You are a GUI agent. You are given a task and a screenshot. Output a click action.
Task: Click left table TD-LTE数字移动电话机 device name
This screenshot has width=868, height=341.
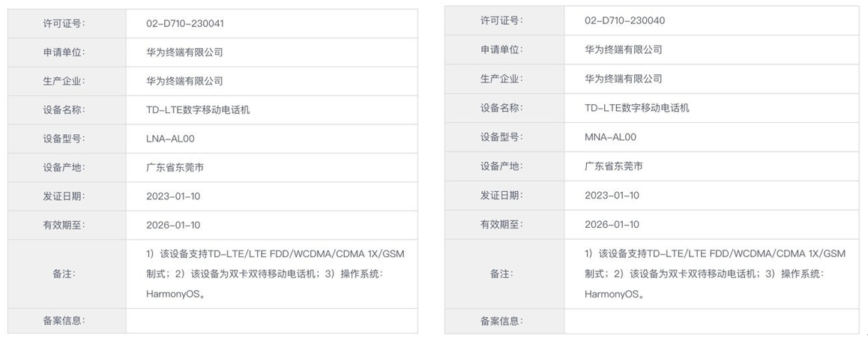tap(198, 109)
